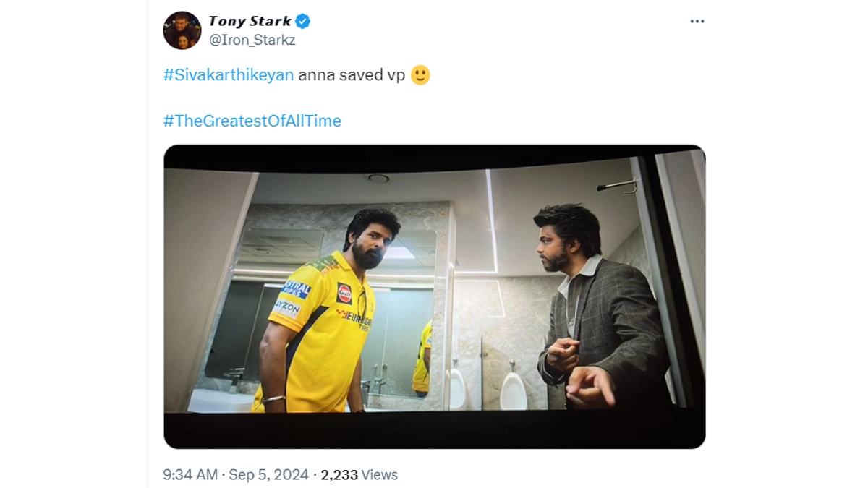Open the Tony Stark profile avatar
The height and width of the screenshot is (488, 868).
click(182, 30)
